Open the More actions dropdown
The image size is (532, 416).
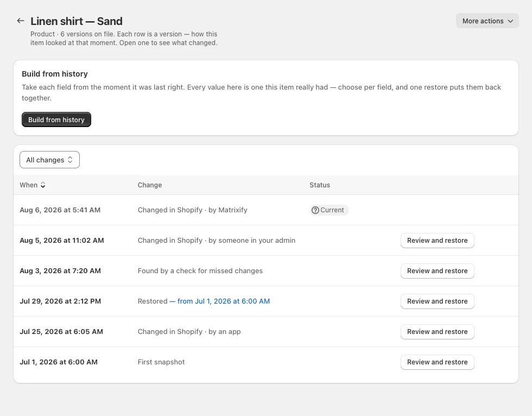487,21
